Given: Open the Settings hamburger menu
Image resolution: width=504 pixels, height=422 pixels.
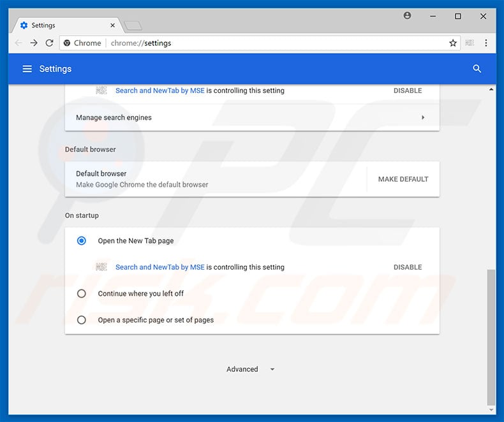Looking at the screenshot, I should point(27,69).
